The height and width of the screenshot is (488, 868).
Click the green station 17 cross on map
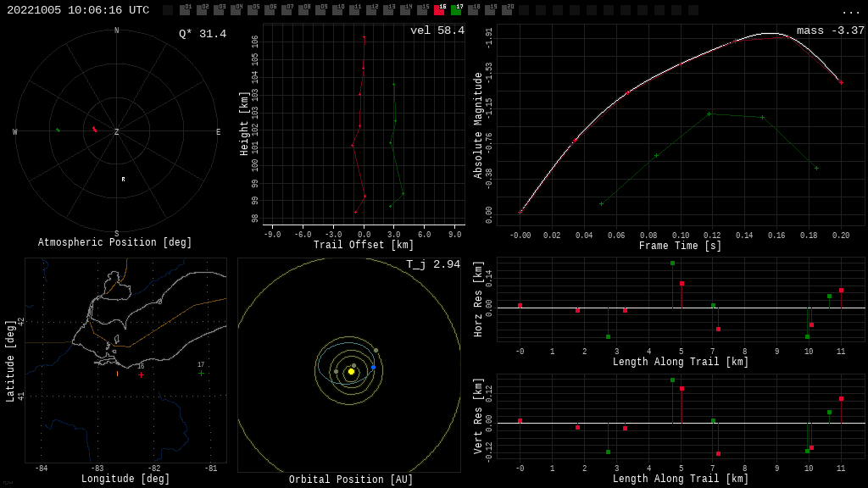point(201,373)
